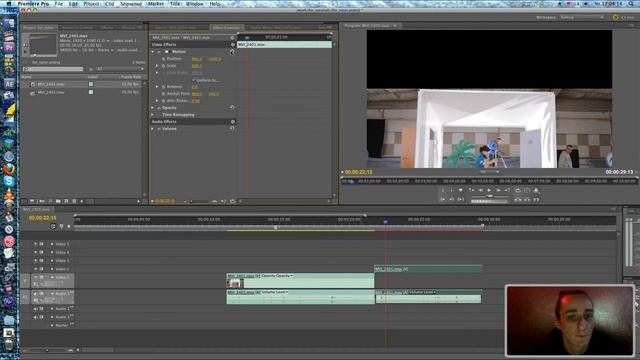Open the Workspace dropdown
This screenshot has height=360, width=640.
click(x=582, y=18)
